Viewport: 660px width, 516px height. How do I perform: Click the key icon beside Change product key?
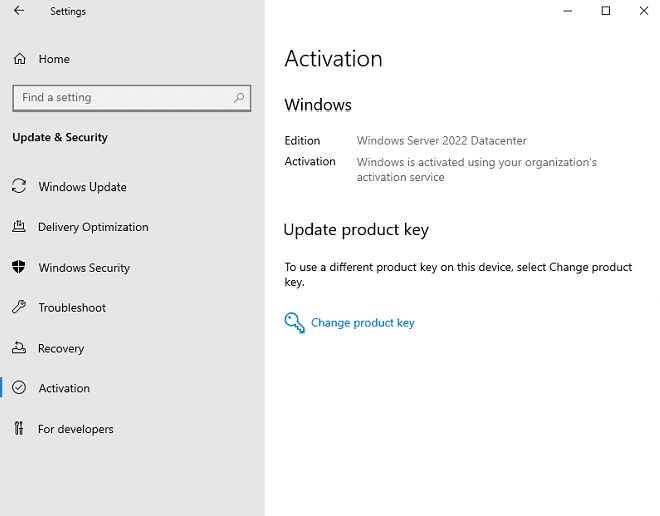pos(294,323)
